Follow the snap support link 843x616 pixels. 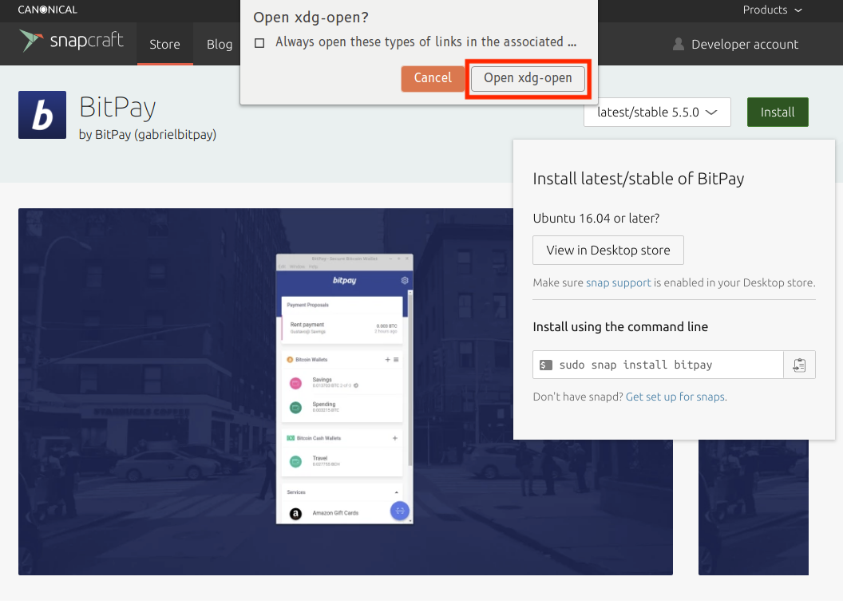tap(618, 282)
